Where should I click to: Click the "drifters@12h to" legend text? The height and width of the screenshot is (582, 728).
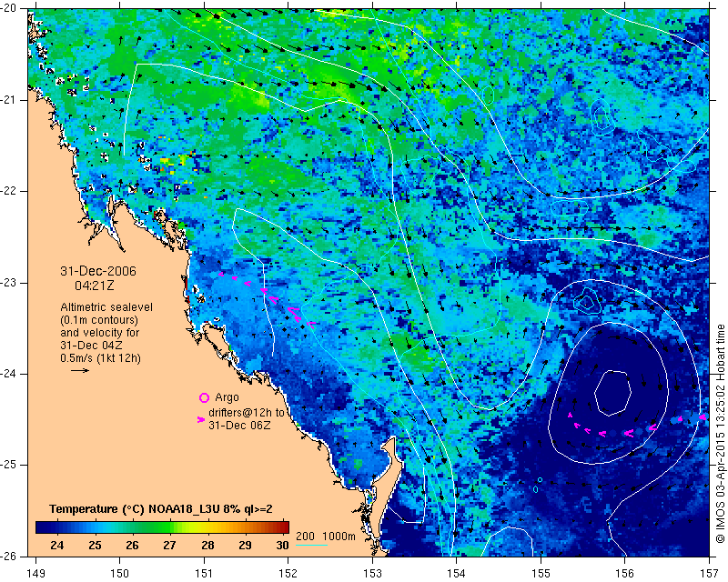246,413
